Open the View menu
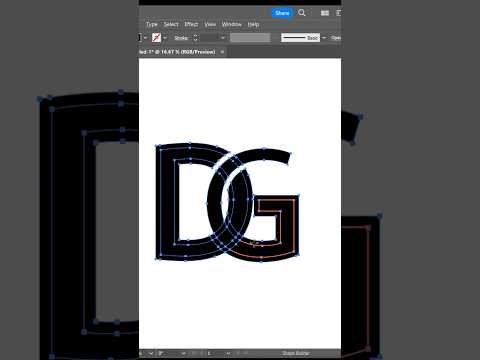 pos(210,24)
